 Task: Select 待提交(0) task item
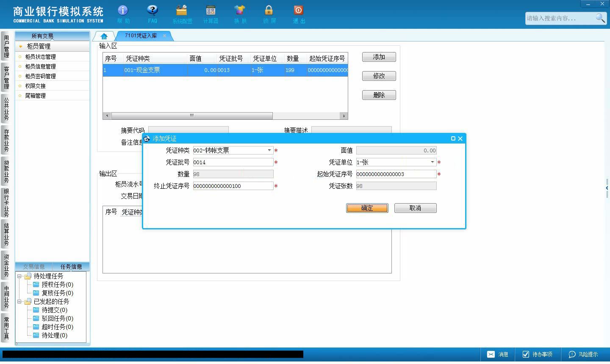pyautogui.click(x=50, y=310)
